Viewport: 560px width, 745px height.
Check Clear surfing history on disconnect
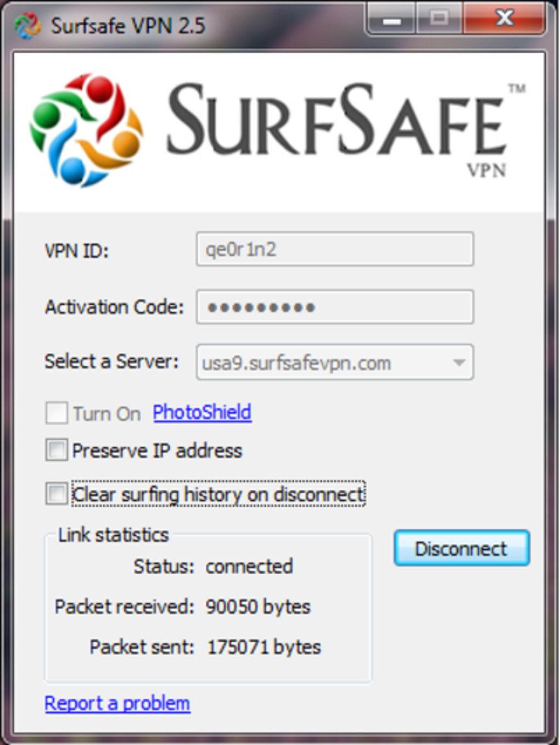pyautogui.click(x=57, y=494)
